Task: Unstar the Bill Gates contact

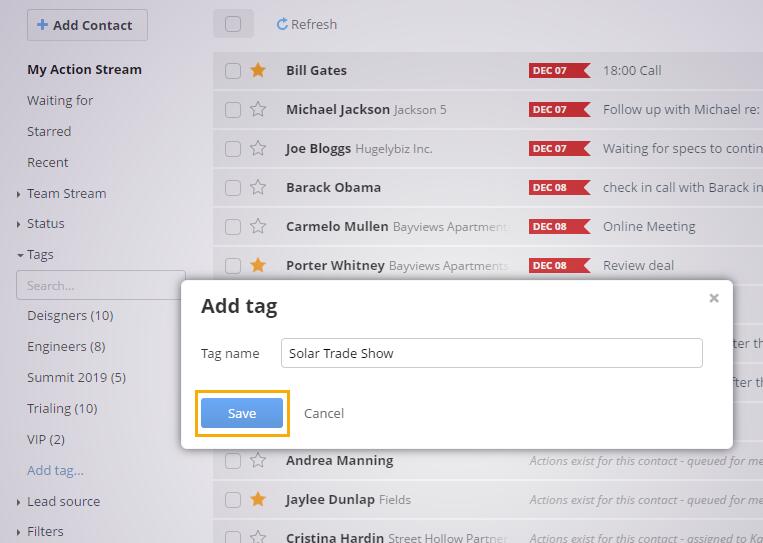Action: (258, 71)
